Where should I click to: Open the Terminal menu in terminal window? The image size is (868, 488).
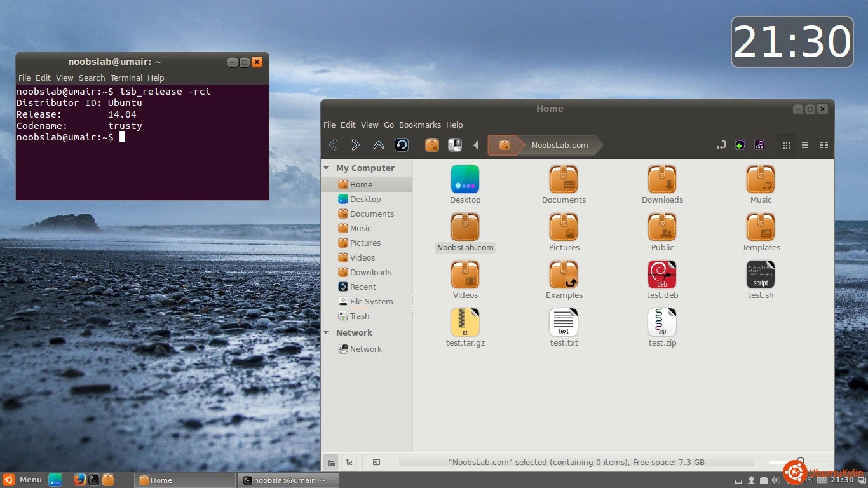pyautogui.click(x=126, y=78)
